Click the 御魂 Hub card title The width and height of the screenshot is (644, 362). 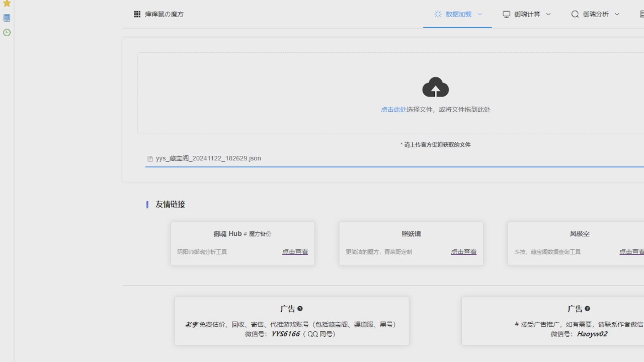(227, 234)
